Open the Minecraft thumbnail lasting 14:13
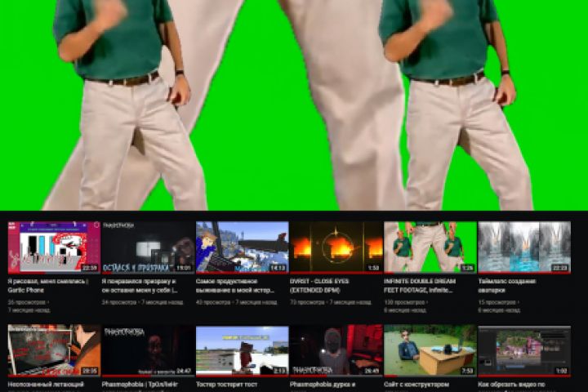This screenshot has height=392, width=588. click(243, 247)
